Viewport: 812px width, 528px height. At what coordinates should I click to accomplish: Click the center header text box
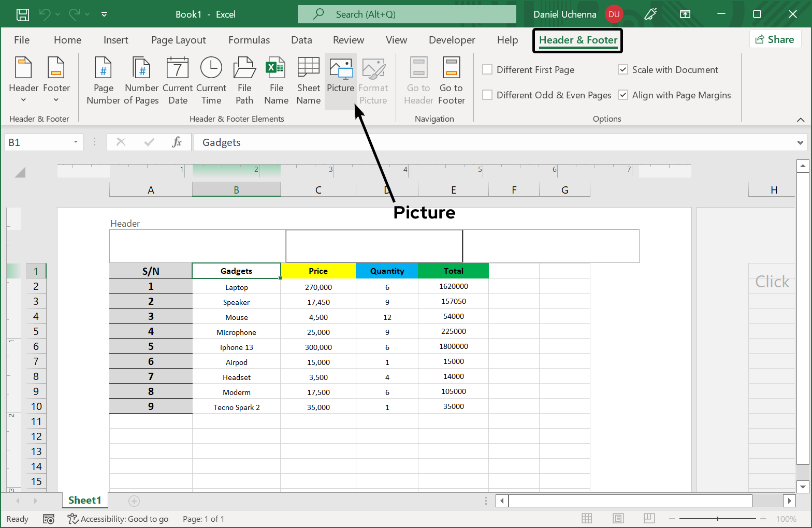374,246
